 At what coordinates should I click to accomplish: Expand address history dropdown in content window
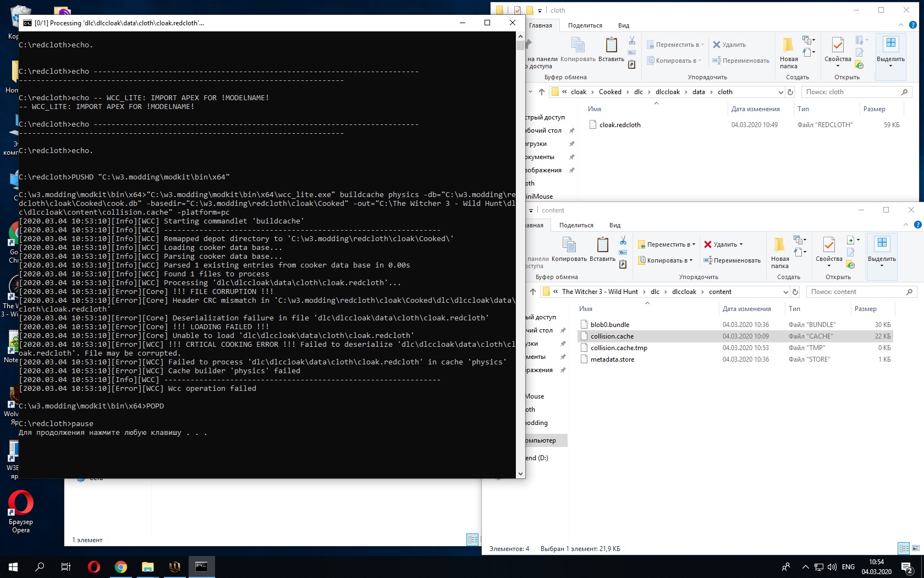pos(786,292)
